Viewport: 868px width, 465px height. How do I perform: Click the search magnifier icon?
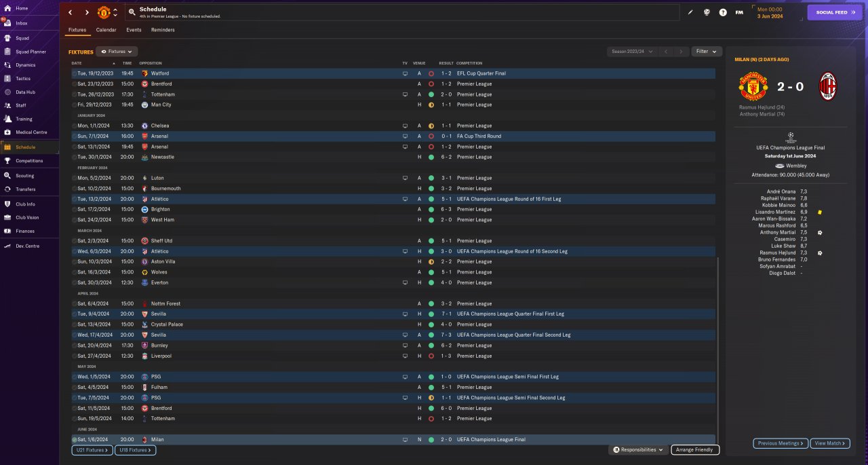pyautogui.click(x=132, y=12)
